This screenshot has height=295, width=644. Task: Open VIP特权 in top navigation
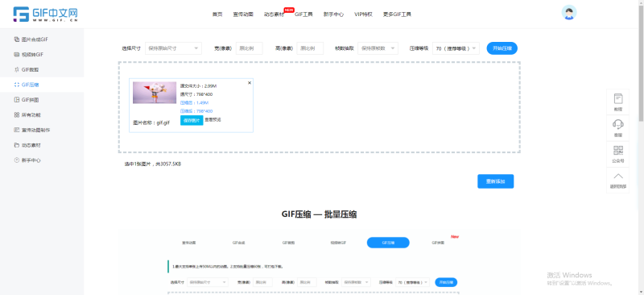pos(364,15)
